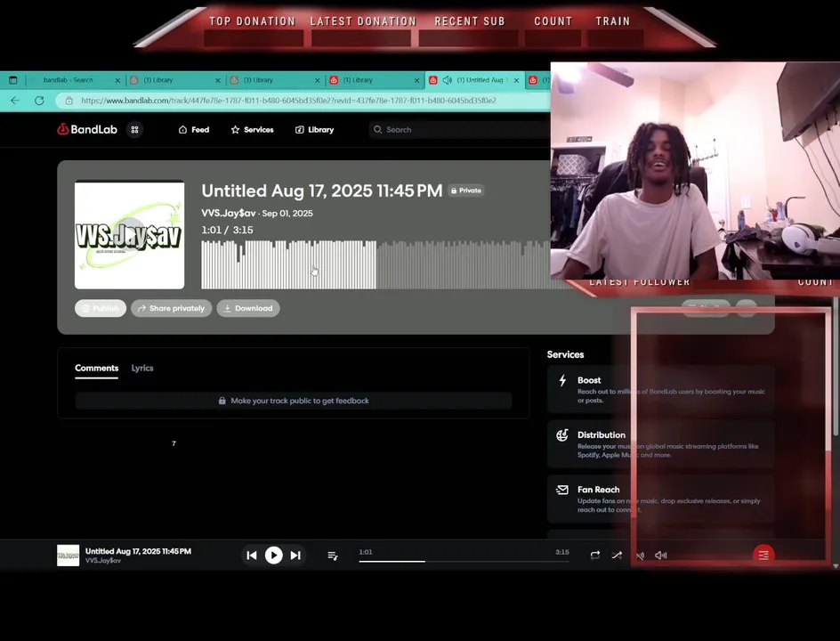Reload the page with the refresh icon
Viewport: 840px width, 641px height.
[x=39, y=101]
